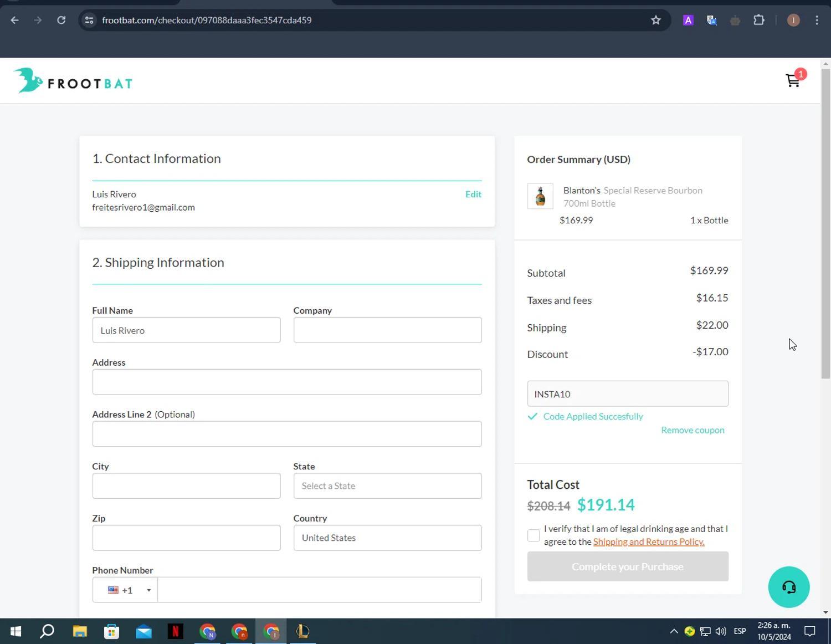
Task: Open the live support headset chat button
Action: pyautogui.click(x=789, y=587)
